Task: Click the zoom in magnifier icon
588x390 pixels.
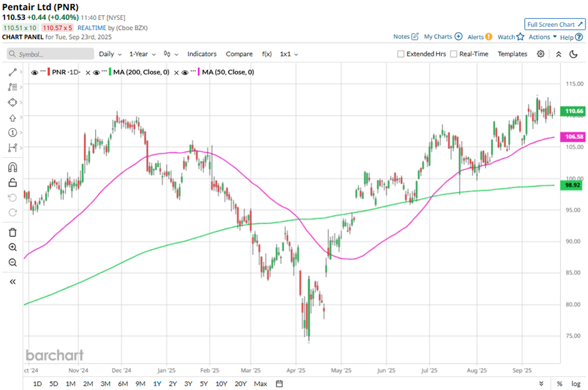Action: point(12,247)
